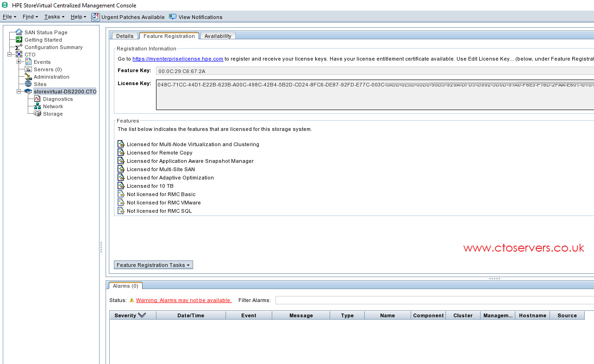Click the View Notifications icon
594x364 pixels.
click(x=173, y=17)
